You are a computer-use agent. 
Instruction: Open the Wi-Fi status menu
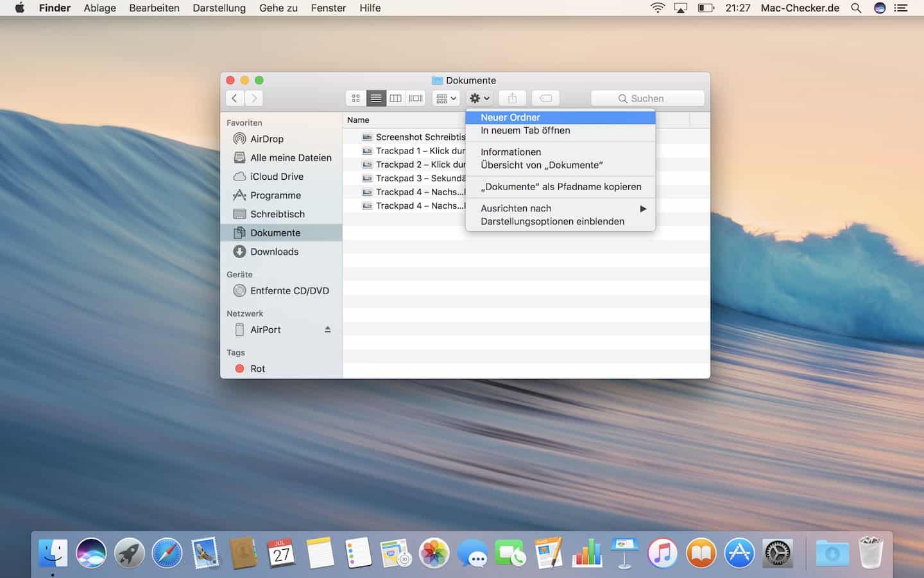coord(658,8)
